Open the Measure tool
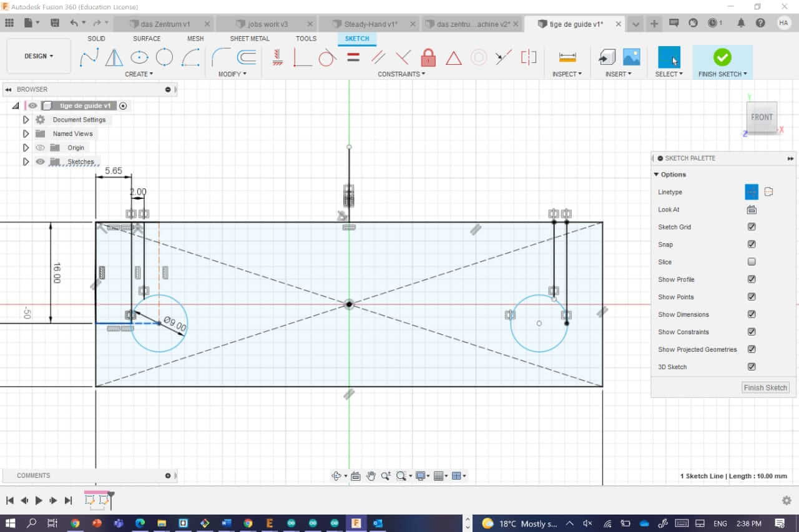The width and height of the screenshot is (799, 532). [567, 57]
